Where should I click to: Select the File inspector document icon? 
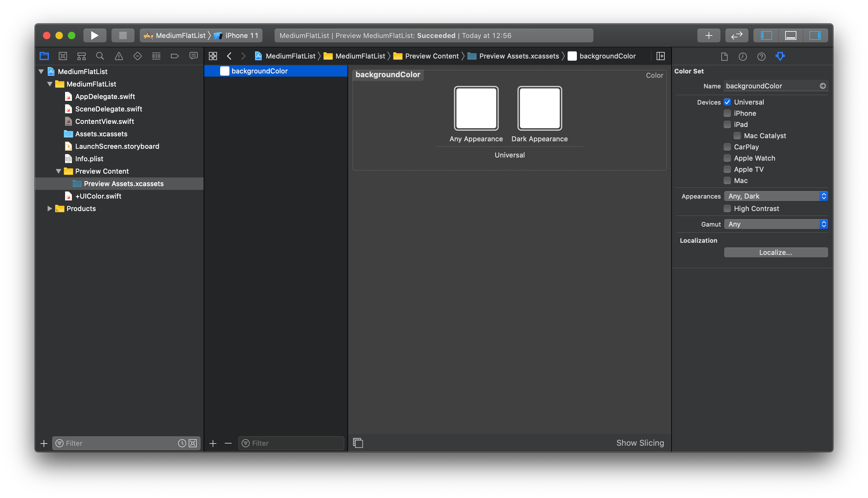click(x=724, y=56)
